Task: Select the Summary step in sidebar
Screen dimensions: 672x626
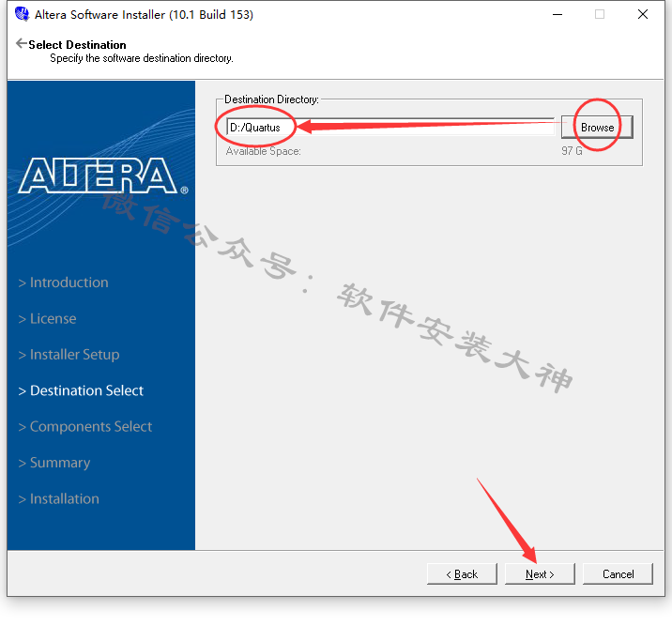Action: (59, 463)
